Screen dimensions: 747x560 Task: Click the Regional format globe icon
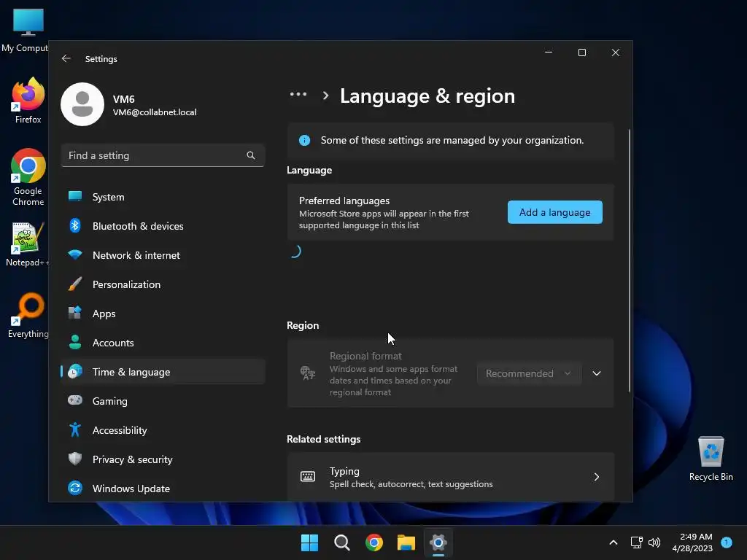(308, 373)
